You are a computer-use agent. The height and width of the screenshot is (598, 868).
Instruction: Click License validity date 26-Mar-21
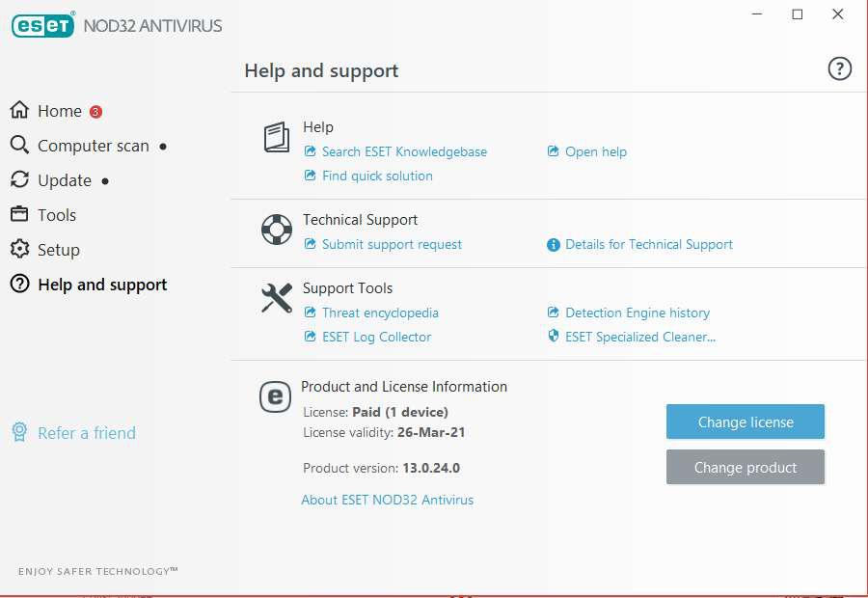(431, 432)
